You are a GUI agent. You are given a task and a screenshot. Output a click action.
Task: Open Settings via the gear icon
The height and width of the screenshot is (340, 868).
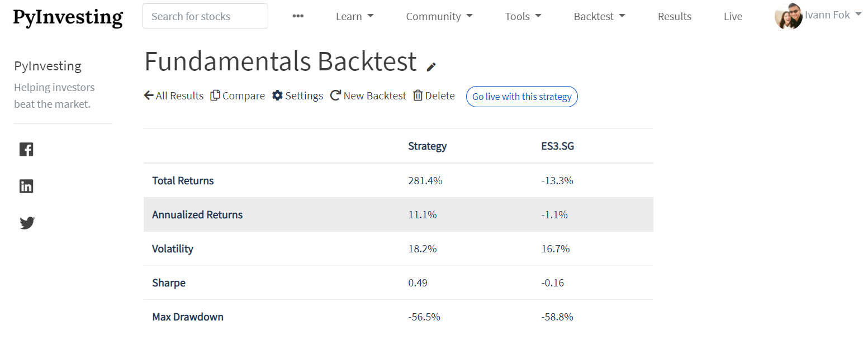[x=278, y=95]
